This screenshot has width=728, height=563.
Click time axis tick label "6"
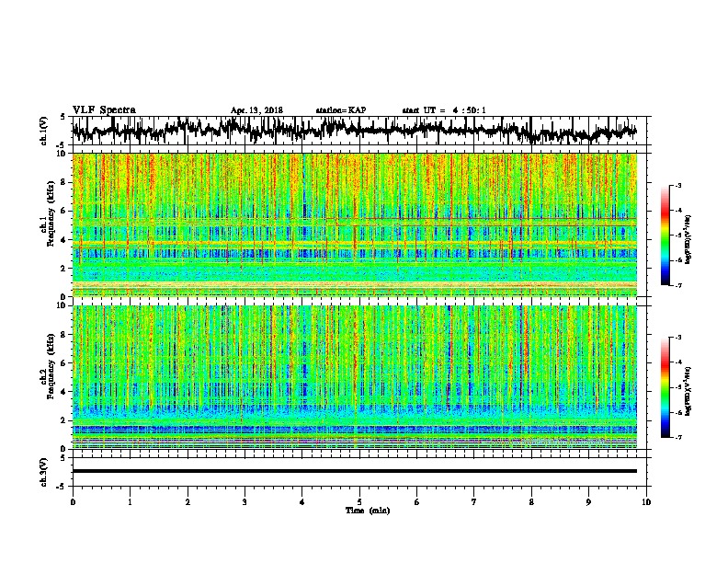(x=417, y=502)
